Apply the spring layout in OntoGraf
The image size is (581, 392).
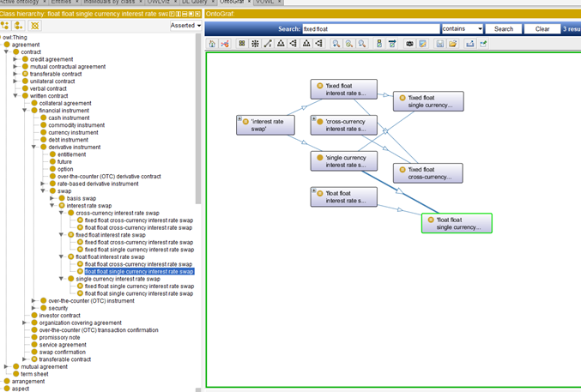(x=268, y=44)
